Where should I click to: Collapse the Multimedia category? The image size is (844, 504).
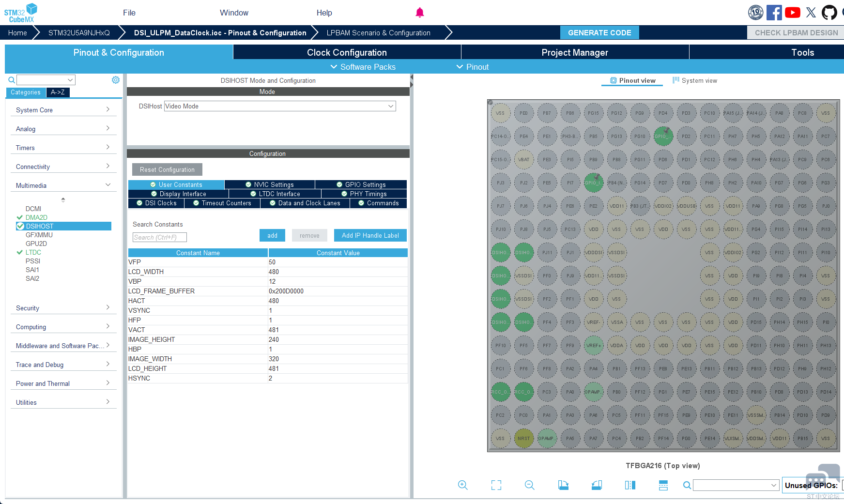coord(63,185)
